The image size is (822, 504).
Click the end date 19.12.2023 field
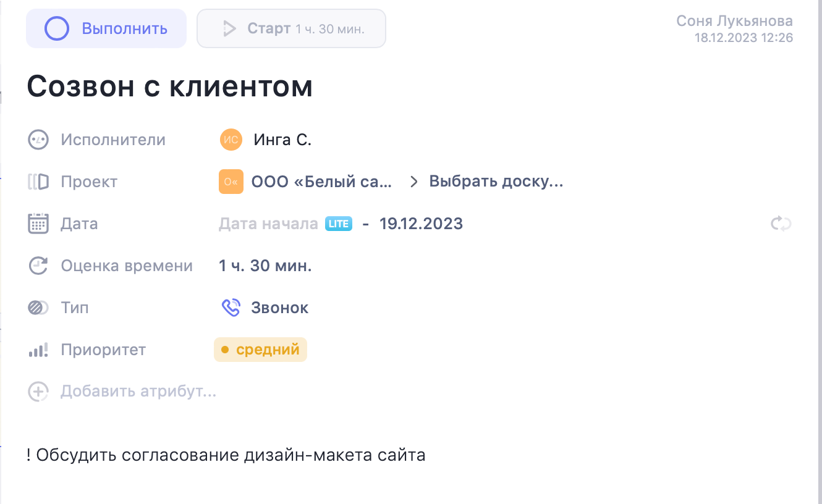pos(421,223)
